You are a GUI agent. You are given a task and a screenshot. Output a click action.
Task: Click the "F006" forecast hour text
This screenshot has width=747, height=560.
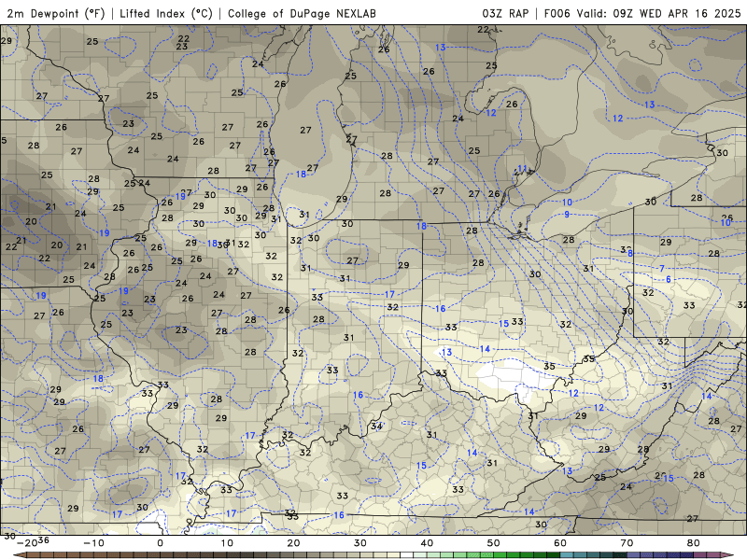pos(557,13)
